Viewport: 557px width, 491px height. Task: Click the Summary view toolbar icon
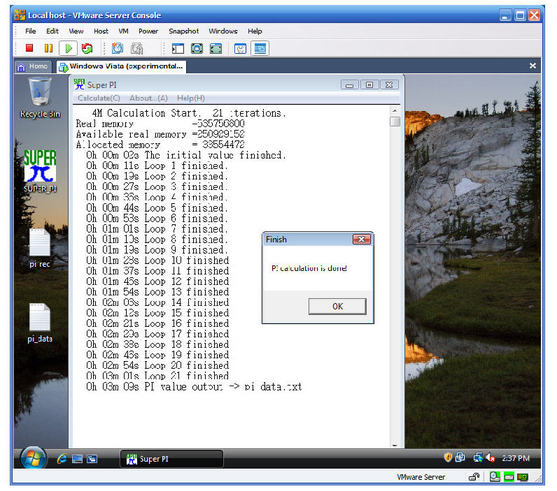pyautogui.click(x=240, y=48)
